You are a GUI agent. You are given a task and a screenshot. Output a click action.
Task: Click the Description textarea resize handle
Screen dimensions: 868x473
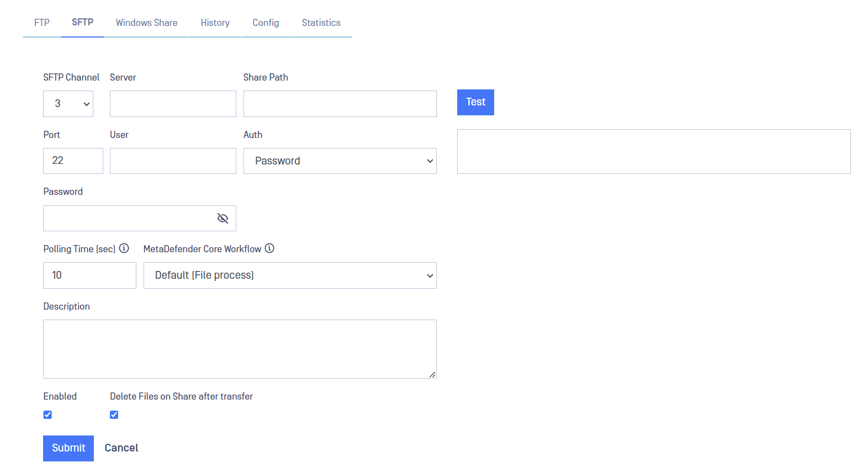click(432, 375)
